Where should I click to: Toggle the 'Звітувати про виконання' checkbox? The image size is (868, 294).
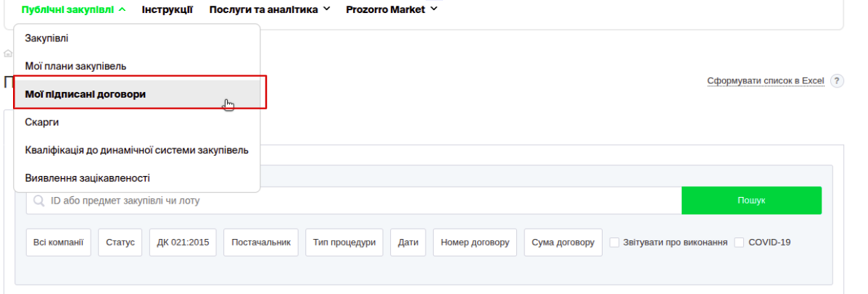614,243
